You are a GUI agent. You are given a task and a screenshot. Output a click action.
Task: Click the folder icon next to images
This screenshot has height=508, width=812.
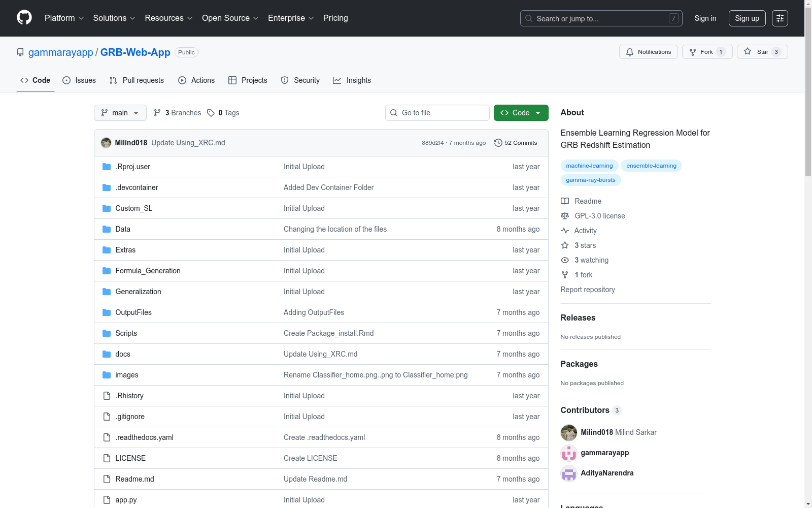click(x=107, y=375)
